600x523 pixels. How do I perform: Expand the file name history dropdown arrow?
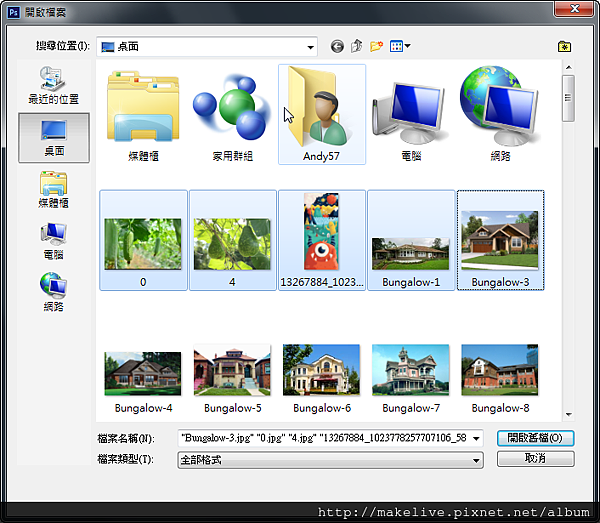coord(476,438)
